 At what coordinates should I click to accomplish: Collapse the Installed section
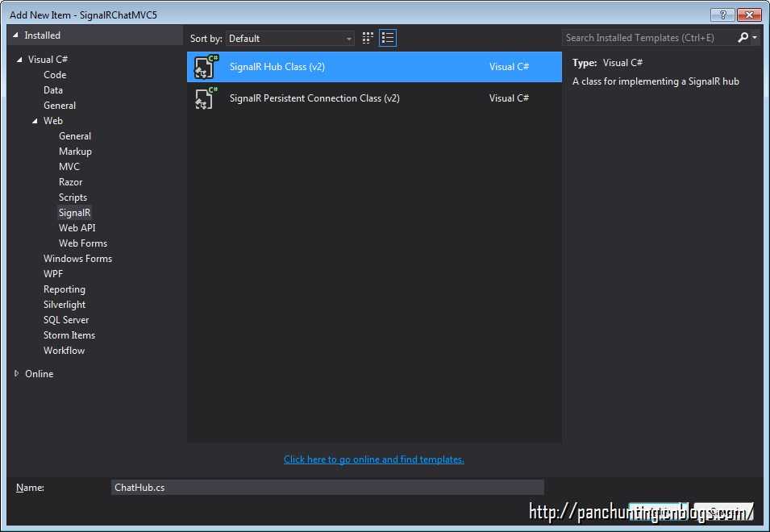(x=15, y=35)
